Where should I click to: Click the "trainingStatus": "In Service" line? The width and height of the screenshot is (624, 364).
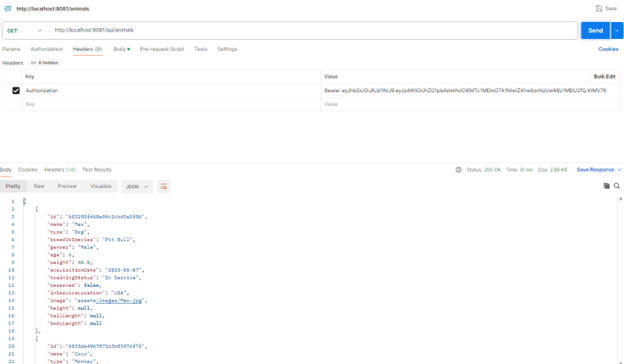pos(94,278)
